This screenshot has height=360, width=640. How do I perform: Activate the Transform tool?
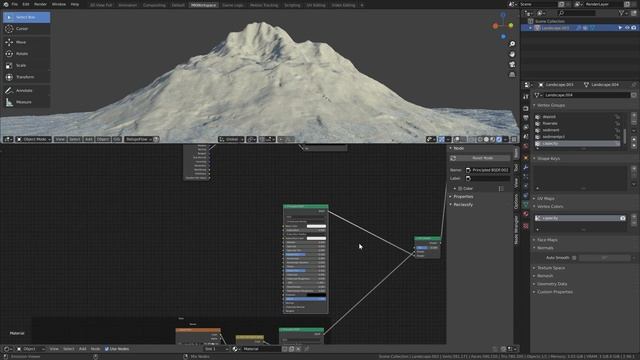[x=27, y=77]
